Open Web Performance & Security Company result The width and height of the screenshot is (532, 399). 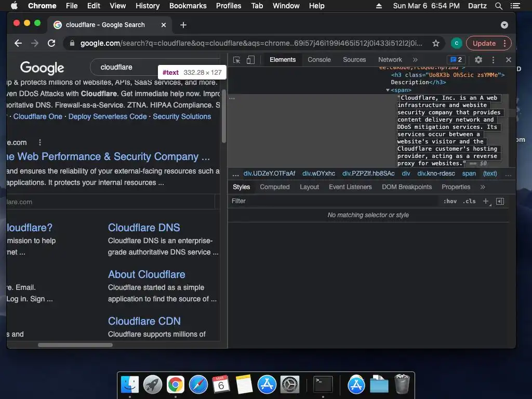pyautogui.click(x=108, y=156)
